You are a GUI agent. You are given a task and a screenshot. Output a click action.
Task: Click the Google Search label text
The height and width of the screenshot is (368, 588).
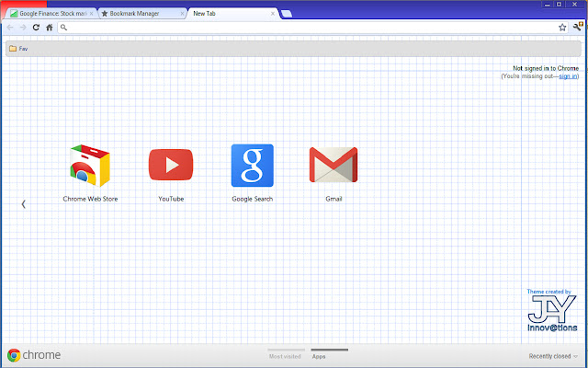tap(253, 199)
